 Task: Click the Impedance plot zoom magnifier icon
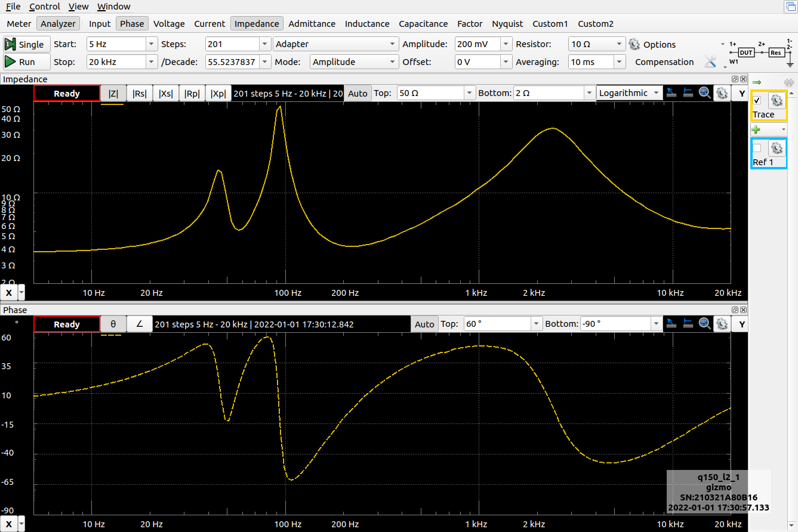(705, 92)
